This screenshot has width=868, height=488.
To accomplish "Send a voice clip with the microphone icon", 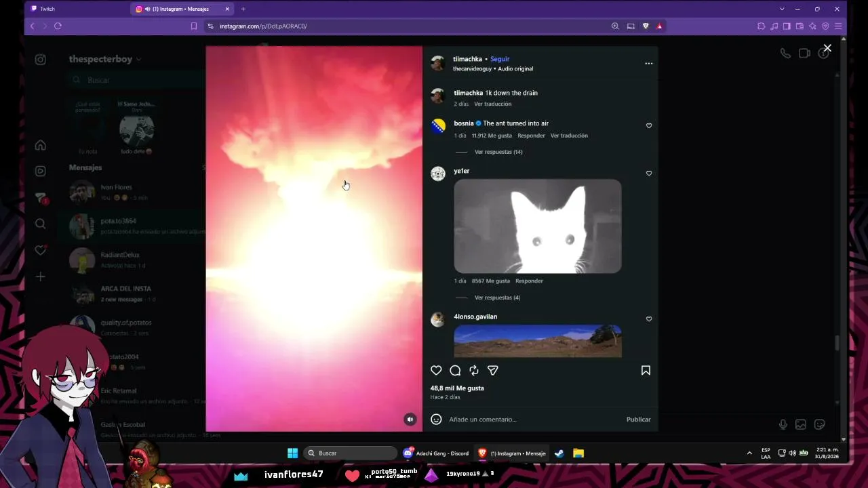I will [x=783, y=424].
